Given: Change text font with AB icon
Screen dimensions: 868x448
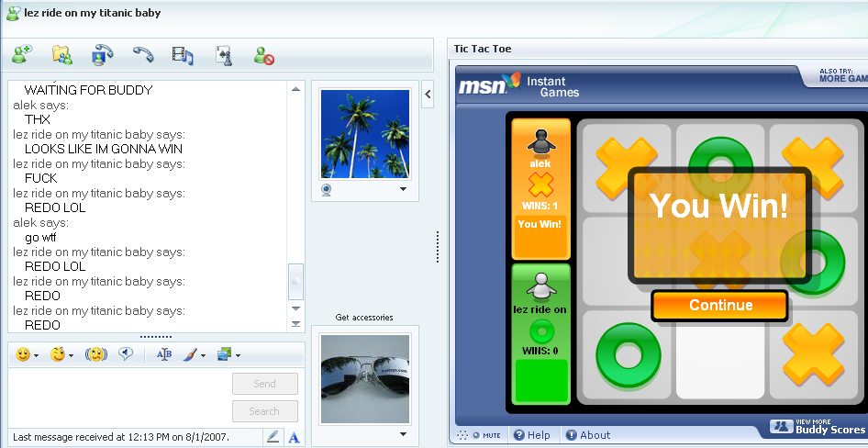Looking at the screenshot, I should 164,354.
